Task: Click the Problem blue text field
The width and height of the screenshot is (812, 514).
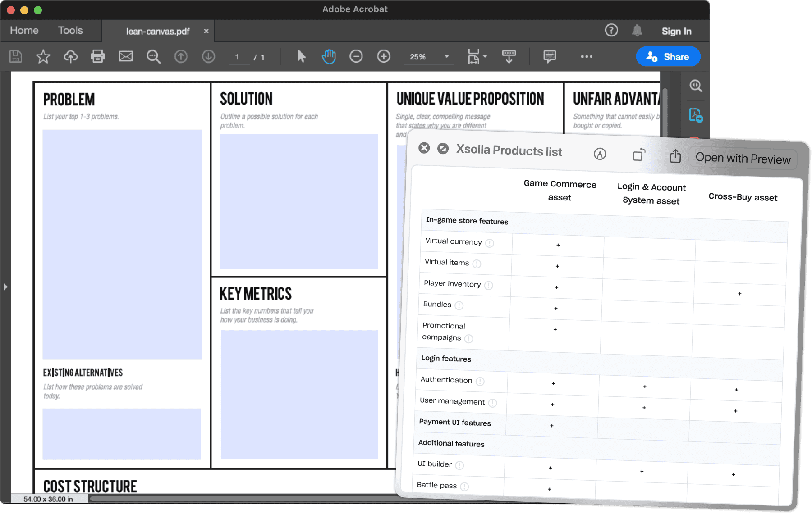Action: (x=122, y=245)
